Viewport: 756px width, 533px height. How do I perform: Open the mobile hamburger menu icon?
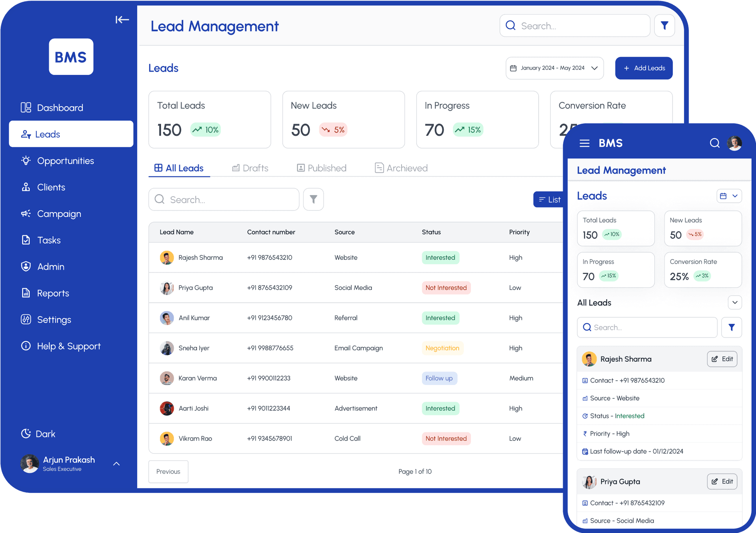(584, 143)
